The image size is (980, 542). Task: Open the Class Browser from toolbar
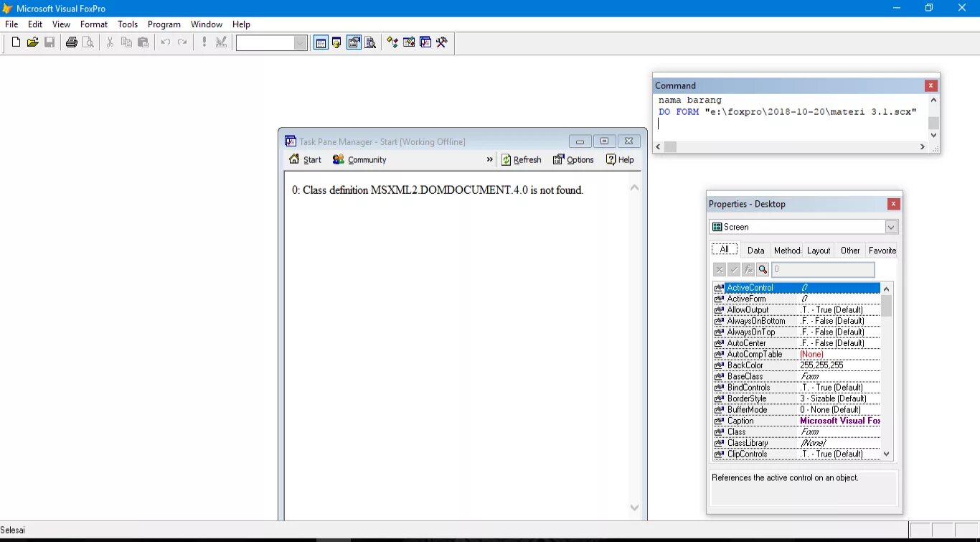point(392,42)
